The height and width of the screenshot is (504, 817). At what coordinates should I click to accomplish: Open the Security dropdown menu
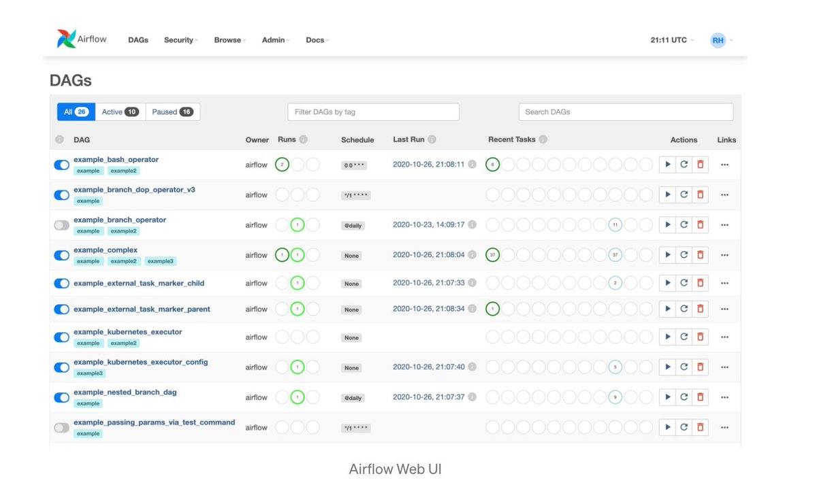click(x=180, y=40)
